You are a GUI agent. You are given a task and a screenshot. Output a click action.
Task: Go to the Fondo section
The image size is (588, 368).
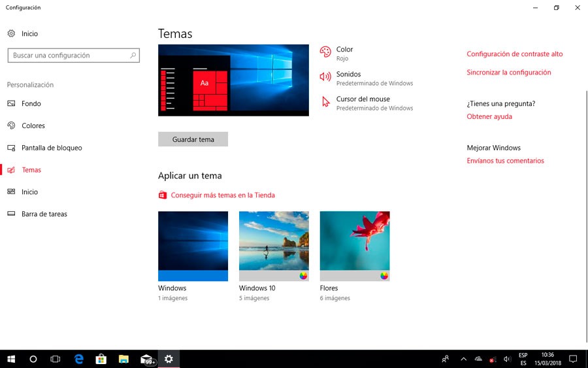[31, 103]
